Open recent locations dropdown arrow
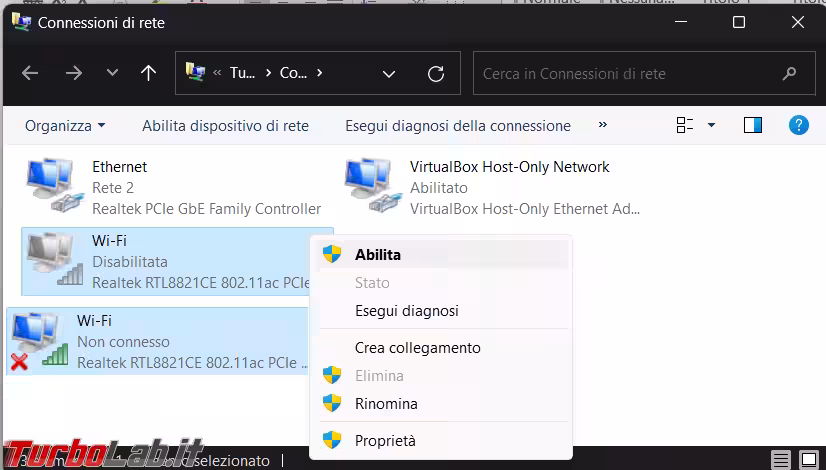The image size is (826, 470). point(112,73)
